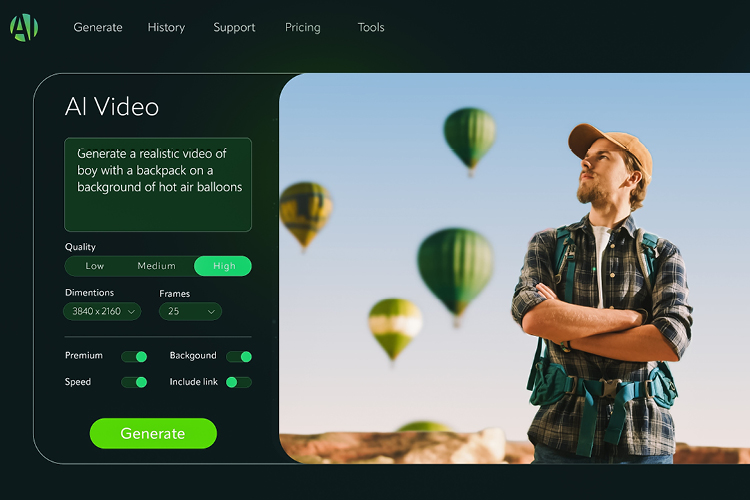Click the generated video preview image

click(514, 268)
